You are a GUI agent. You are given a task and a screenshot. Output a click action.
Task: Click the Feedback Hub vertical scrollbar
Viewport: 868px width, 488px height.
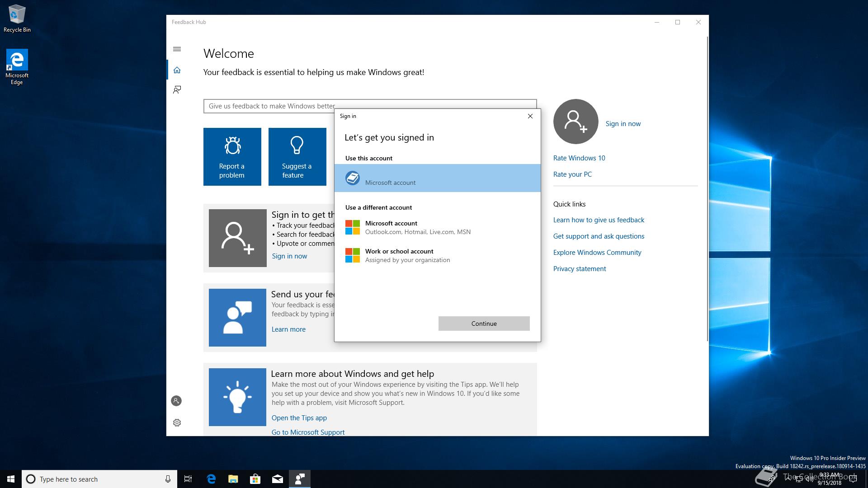[x=707, y=190]
